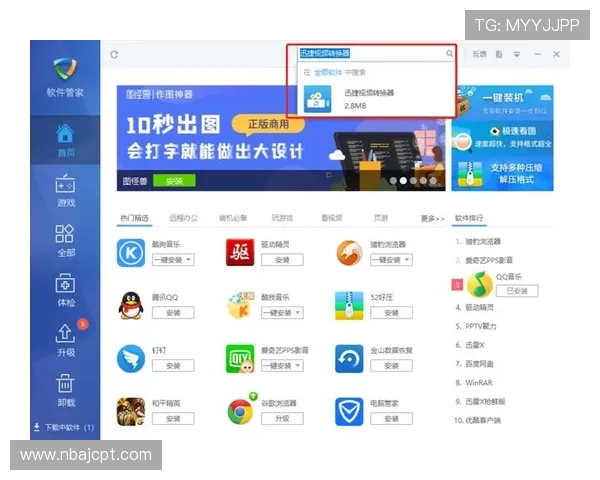Click the 腾讯QQ penguin icon
This screenshot has height=480, width=600.
[131, 305]
